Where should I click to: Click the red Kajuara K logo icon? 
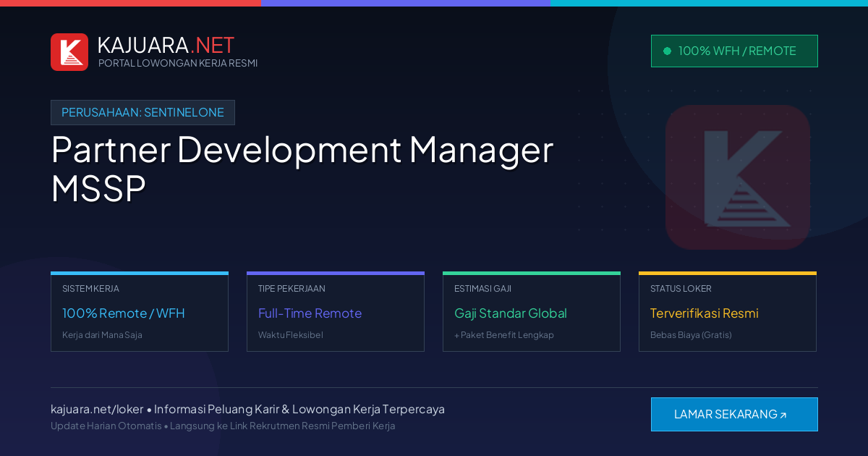tap(69, 52)
